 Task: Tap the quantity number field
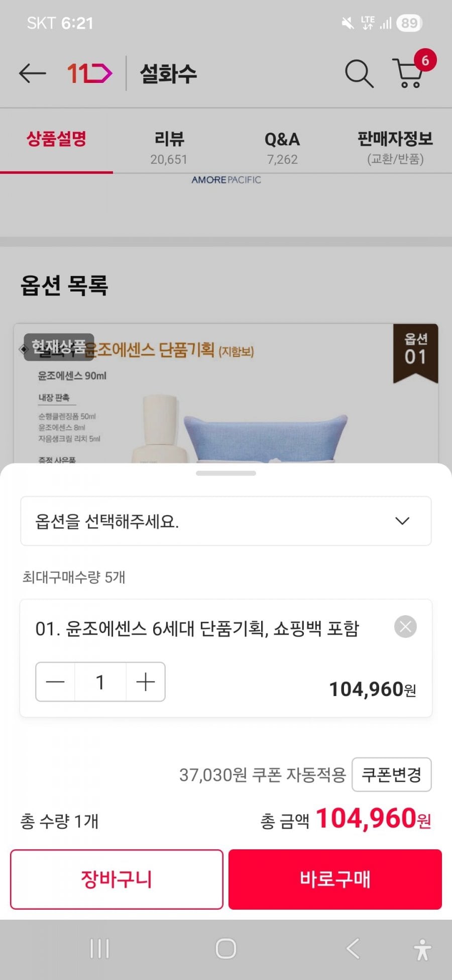coord(100,682)
